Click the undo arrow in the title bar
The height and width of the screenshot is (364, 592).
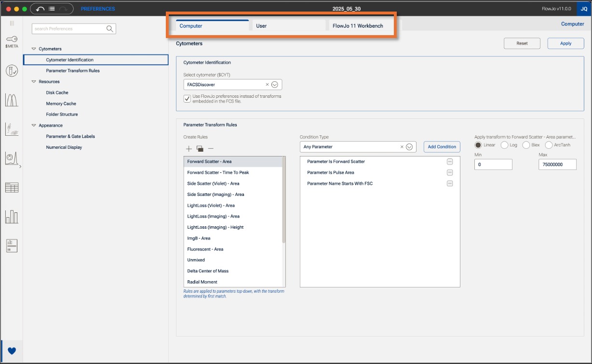click(40, 9)
